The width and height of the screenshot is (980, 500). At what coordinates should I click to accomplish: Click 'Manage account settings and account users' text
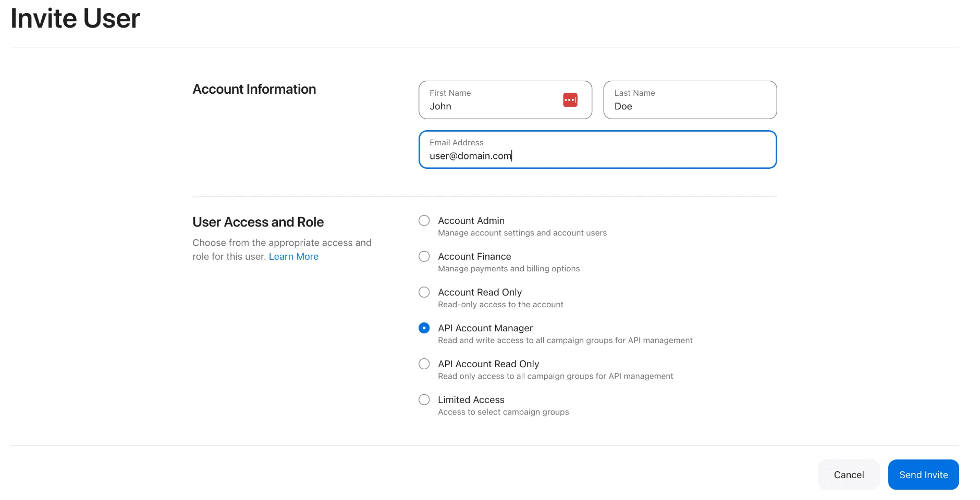click(x=522, y=233)
